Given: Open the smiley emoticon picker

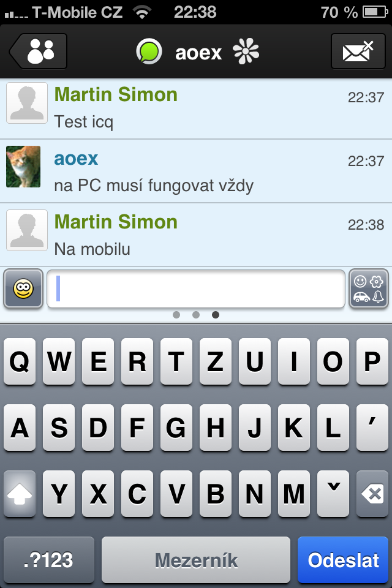Looking at the screenshot, I should (23, 288).
